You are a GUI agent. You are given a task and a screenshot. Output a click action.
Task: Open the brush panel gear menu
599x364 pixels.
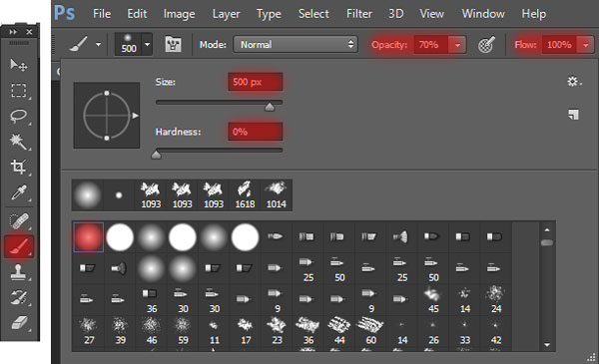(x=573, y=81)
